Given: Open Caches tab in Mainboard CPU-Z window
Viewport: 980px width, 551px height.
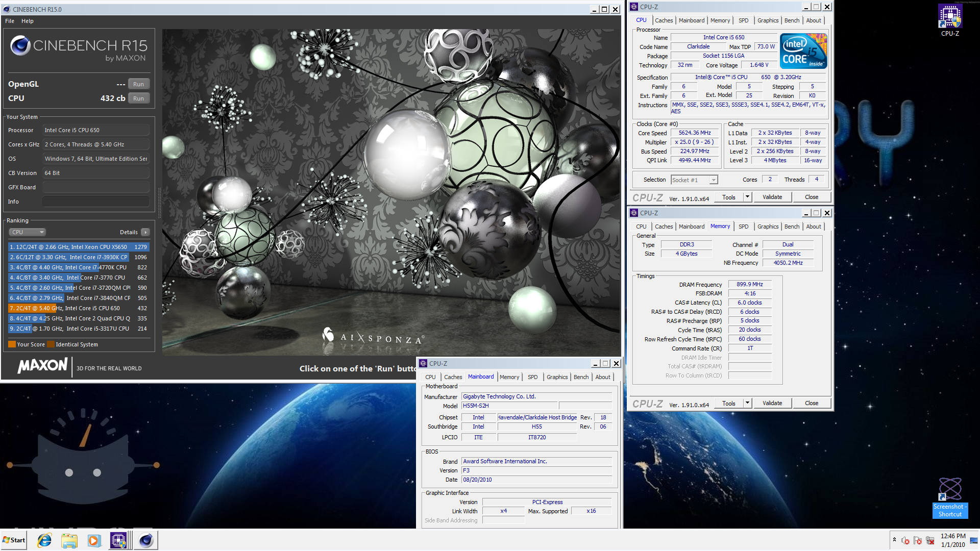Looking at the screenshot, I should [453, 377].
